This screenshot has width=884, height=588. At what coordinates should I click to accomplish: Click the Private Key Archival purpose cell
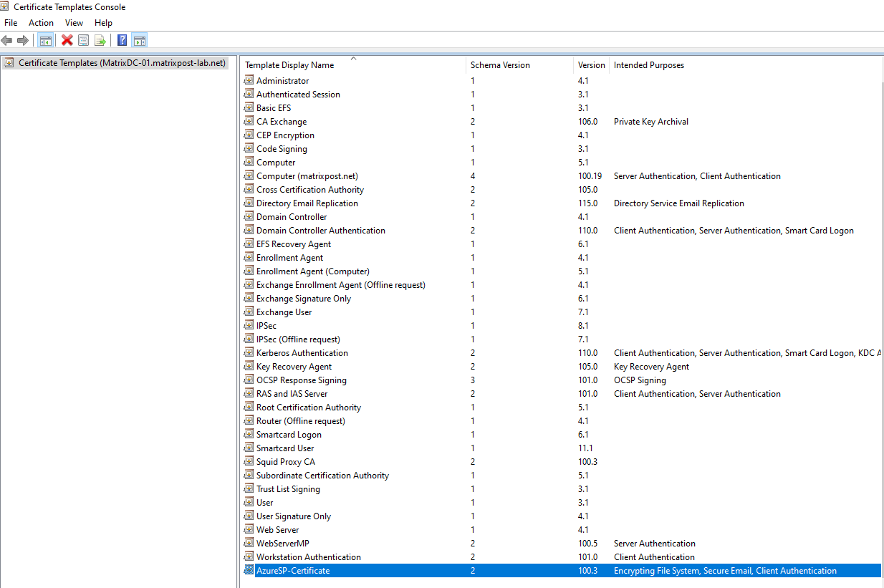point(651,122)
